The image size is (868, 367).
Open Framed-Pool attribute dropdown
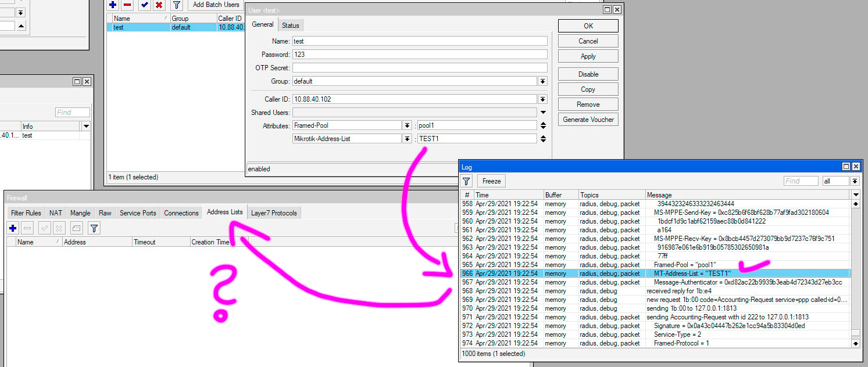tap(407, 125)
